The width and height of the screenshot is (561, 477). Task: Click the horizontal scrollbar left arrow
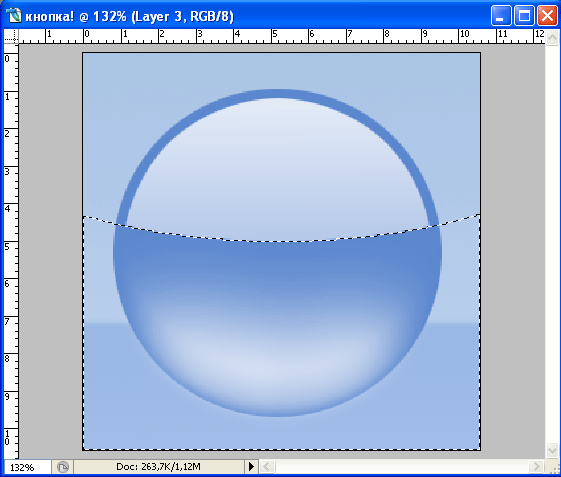[x=266, y=467]
